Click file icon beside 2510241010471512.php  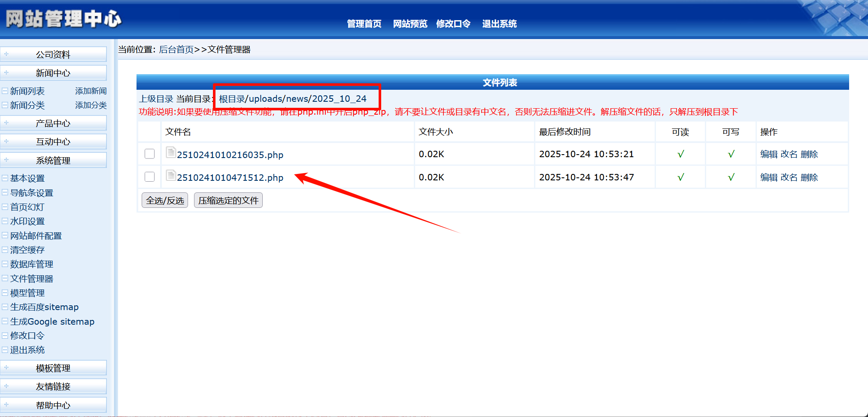(171, 176)
